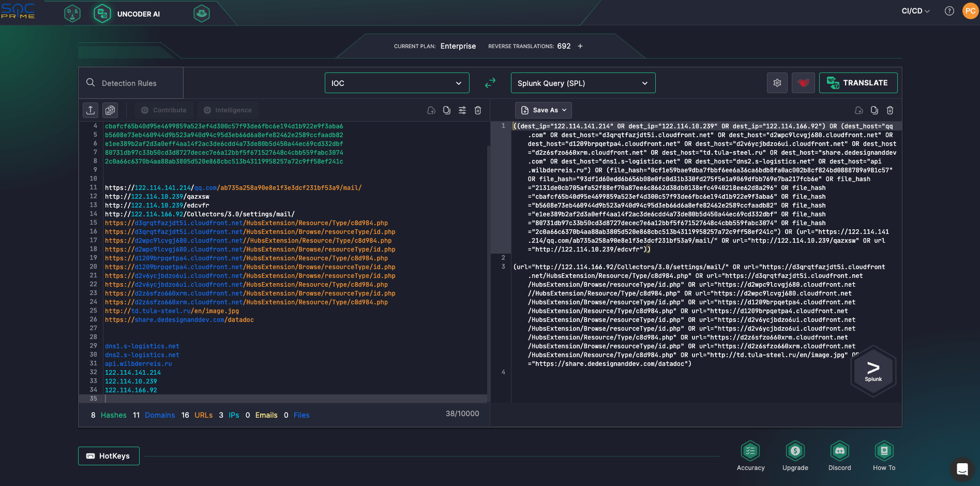
Task: Toggle the IPs filter in the IOC summary bar
Action: tap(233, 415)
